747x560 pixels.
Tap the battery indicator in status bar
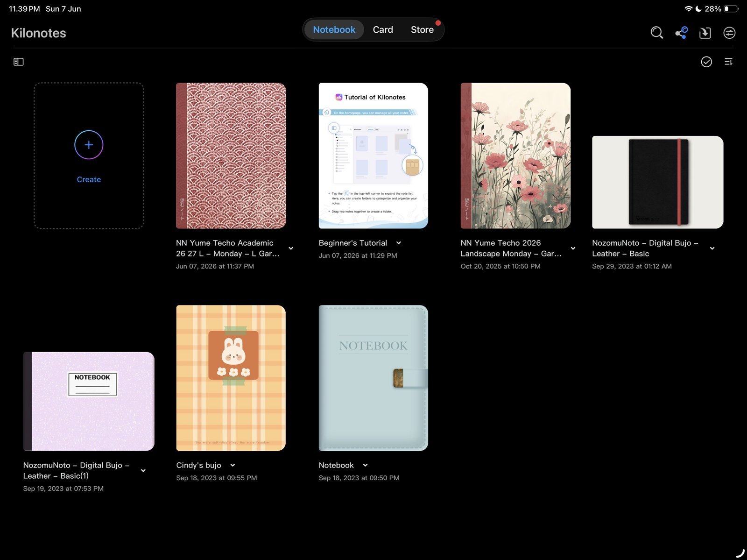731,9
